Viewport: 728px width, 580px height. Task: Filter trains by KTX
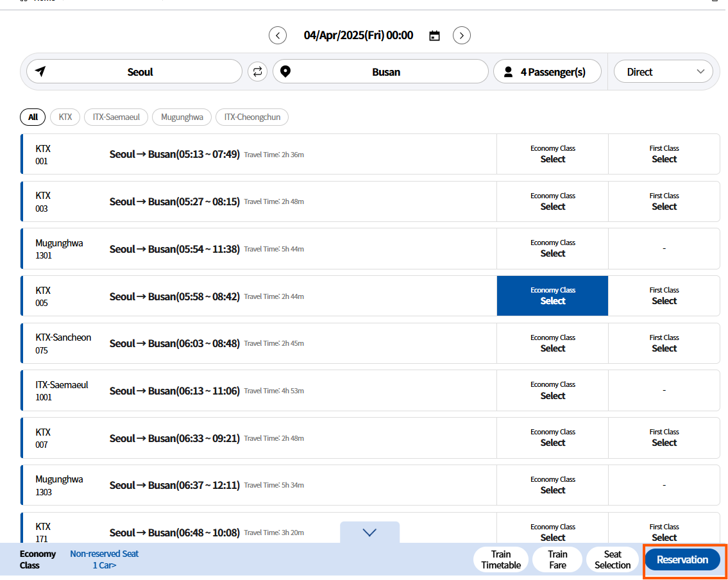click(65, 117)
